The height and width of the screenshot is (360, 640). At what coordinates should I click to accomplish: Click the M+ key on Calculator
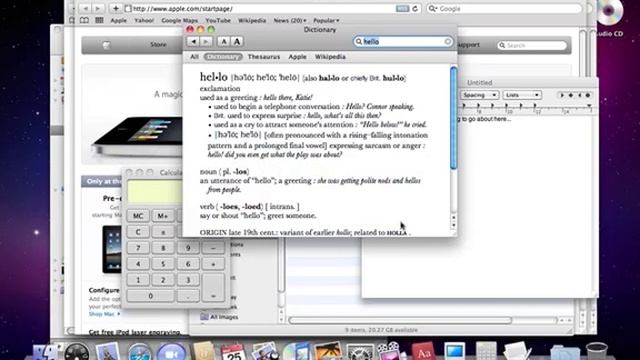coord(162,216)
